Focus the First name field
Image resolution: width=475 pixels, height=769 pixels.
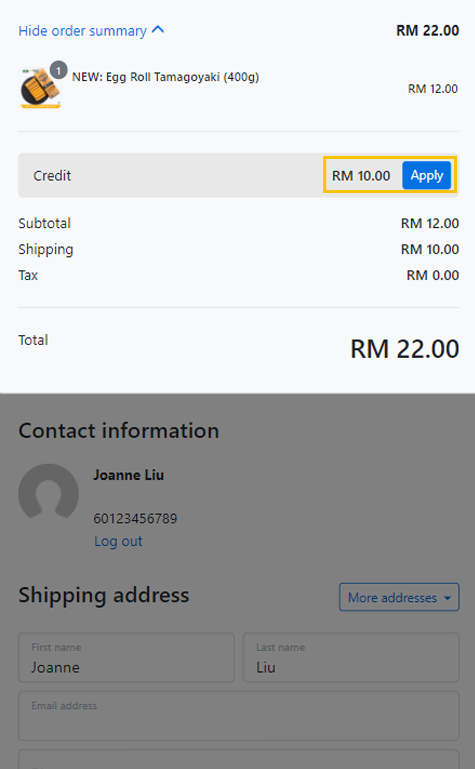126,657
